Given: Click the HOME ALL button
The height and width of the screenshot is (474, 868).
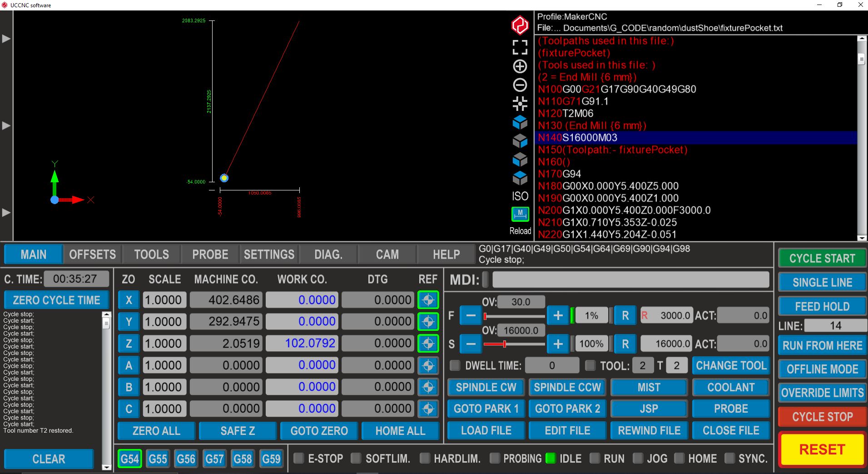Looking at the screenshot, I should click(x=400, y=431).
